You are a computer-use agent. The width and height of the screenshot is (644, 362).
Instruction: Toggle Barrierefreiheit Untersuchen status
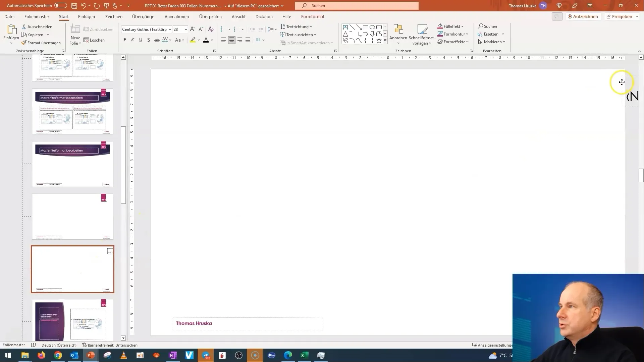tap(110, 345)
